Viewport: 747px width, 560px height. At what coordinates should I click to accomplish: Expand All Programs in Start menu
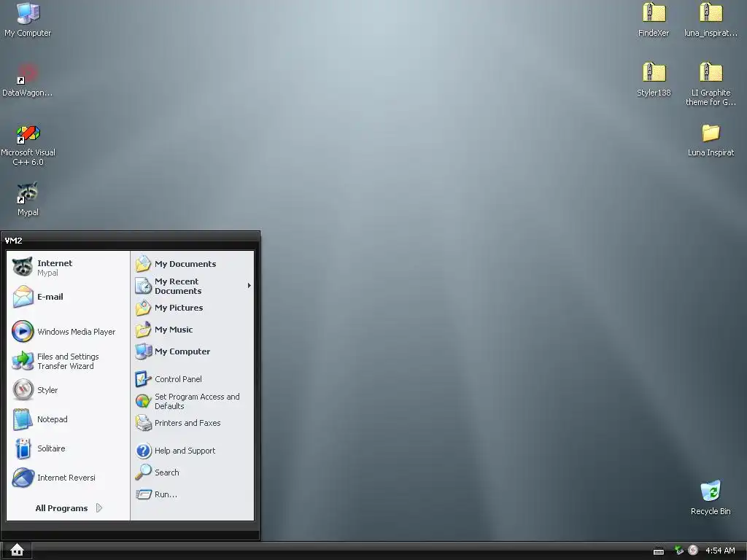pyautogui.click(x=69, y=508)
